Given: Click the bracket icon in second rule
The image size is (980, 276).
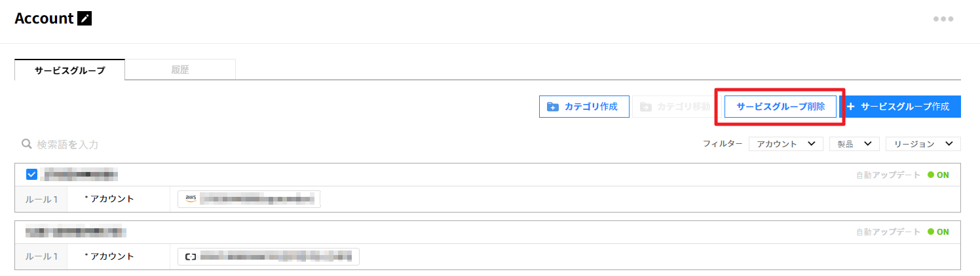Looking at the screenshot, I should pyautogui.click(x=191, y=256).
